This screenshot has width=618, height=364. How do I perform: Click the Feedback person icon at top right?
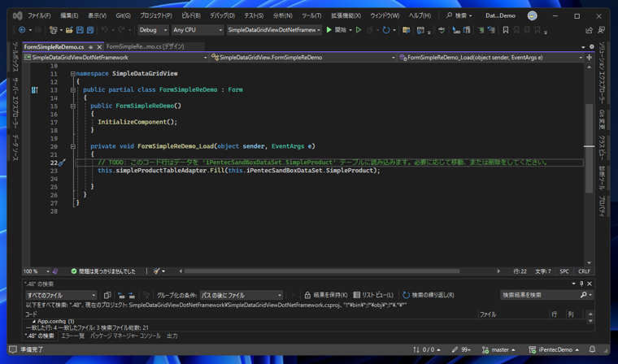[x=602, y=30]
